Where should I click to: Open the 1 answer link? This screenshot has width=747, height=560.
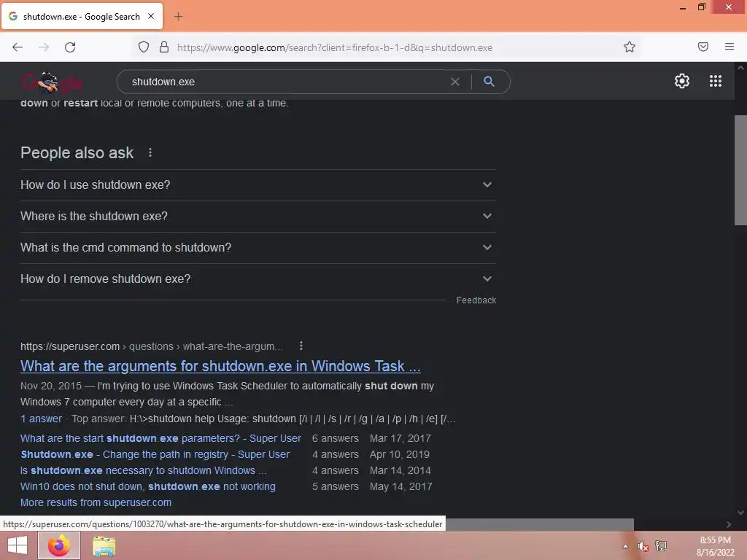pos(41,419)
